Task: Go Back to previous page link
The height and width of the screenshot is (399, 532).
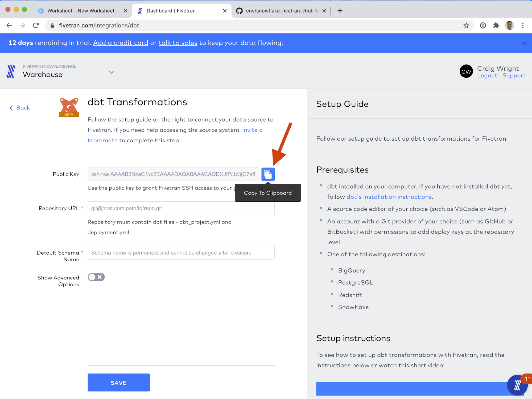Action: tap(20, 108)
